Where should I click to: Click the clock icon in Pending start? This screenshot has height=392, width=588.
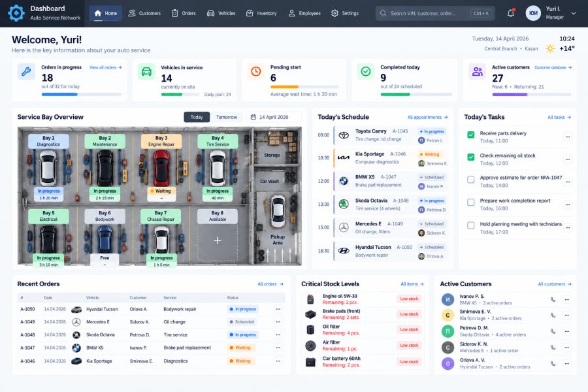click(x=255, y=71)
